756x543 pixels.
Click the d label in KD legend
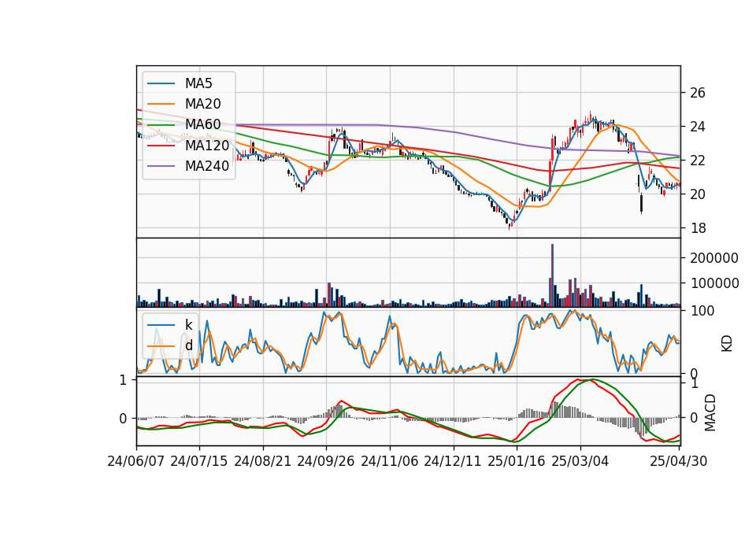pos(188,345)
